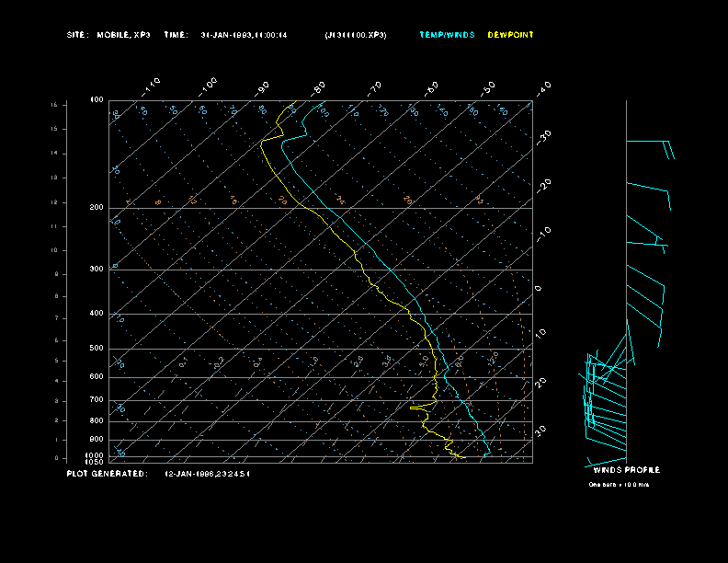The image size is (728, 563).
Task: Click the -30 temperature label on right edge
Action: pyautogui.click(x=543, y=137)
